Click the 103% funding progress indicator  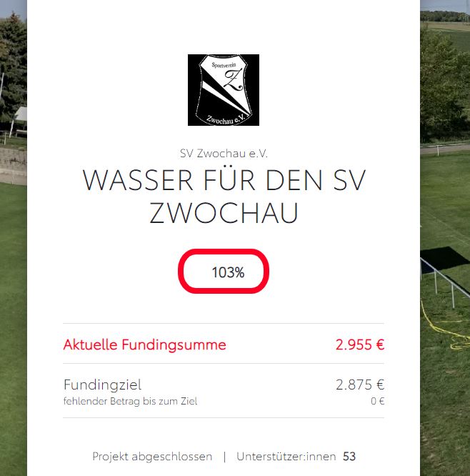pyautogui.click(x=224, y=271)
